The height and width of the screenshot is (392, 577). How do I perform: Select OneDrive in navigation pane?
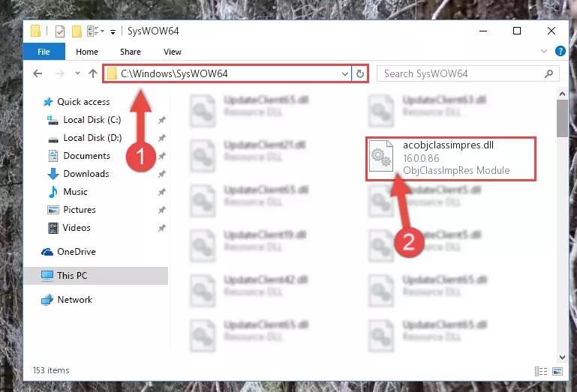click(x=77, y=252)
